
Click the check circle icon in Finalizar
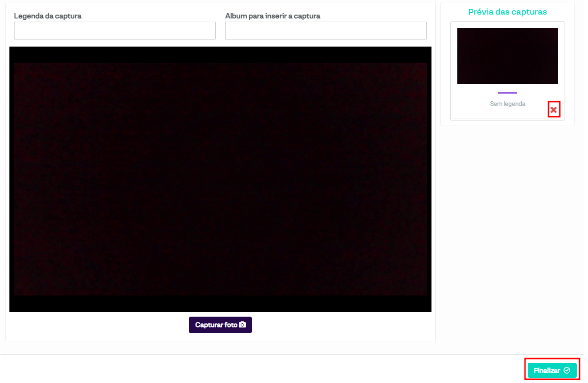click(x=567, y=370)
